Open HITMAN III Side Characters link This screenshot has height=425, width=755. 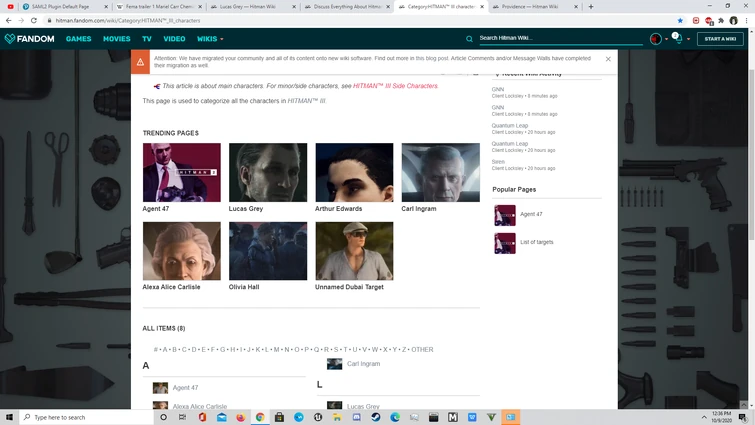tap(395, 86)
